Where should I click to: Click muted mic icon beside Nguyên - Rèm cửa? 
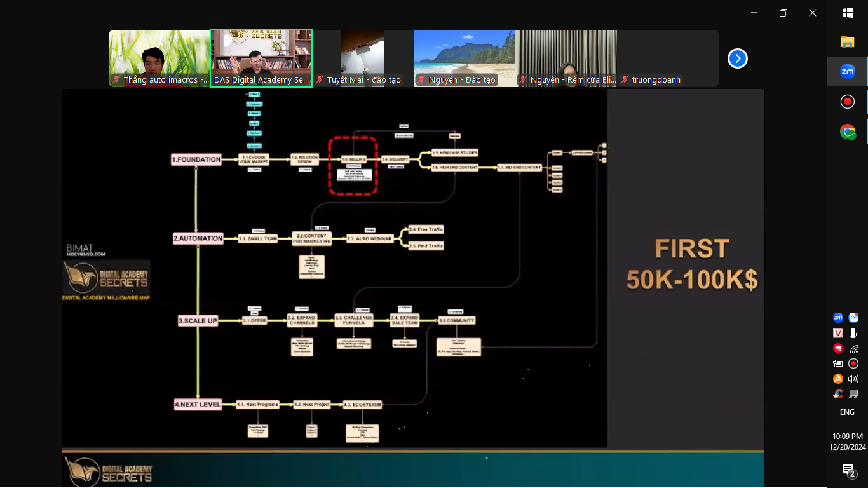(523, 80)
